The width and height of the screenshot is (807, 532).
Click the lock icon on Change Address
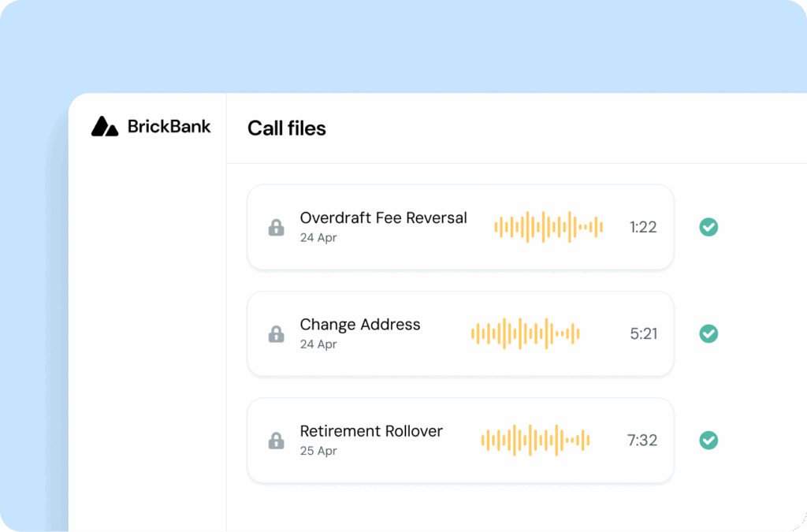click(277, 333)
